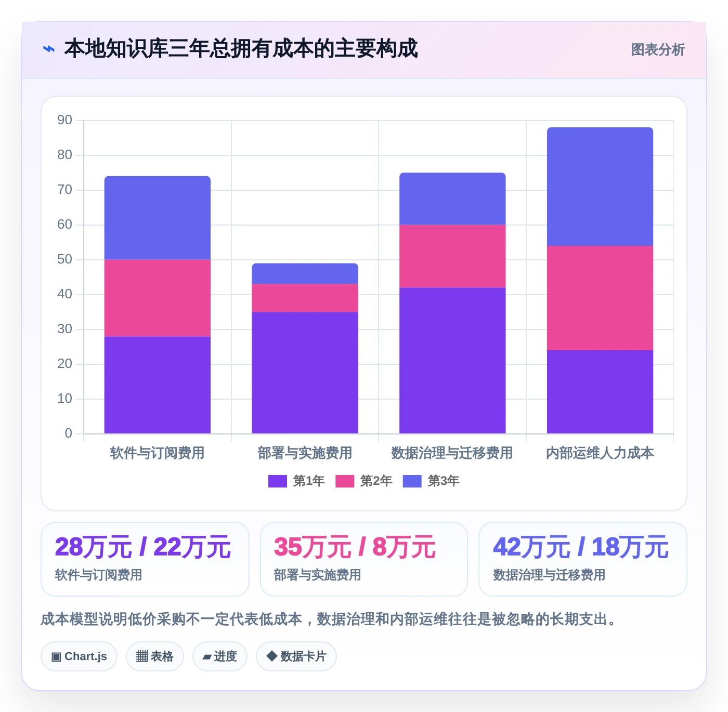
Task: Click the 第1年 segment of 部署与实施费用 bar
Action: 305,373
